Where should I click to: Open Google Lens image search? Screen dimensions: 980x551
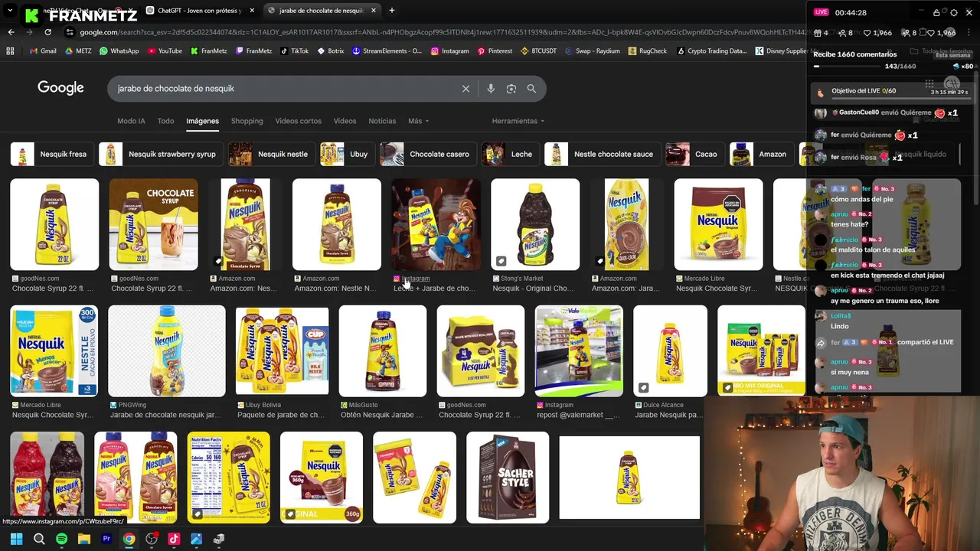pos(511,89)
